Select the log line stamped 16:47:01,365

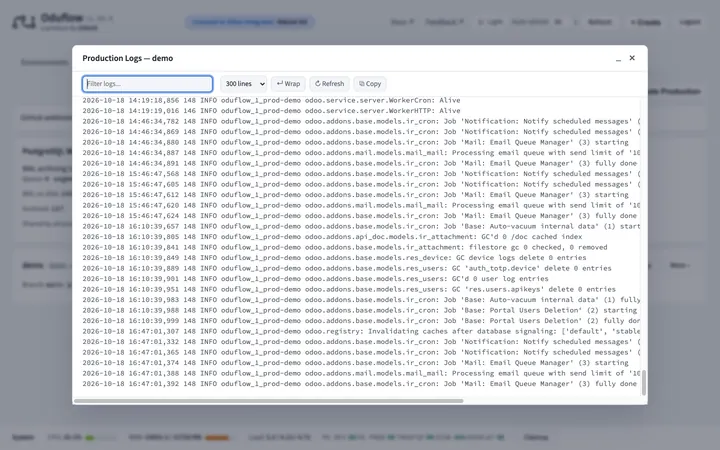pyautogui.click(x=361, y=353)
